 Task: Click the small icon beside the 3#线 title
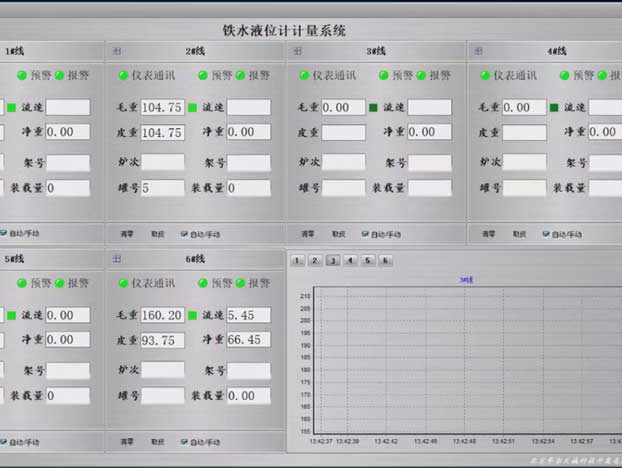click(297, 51)
